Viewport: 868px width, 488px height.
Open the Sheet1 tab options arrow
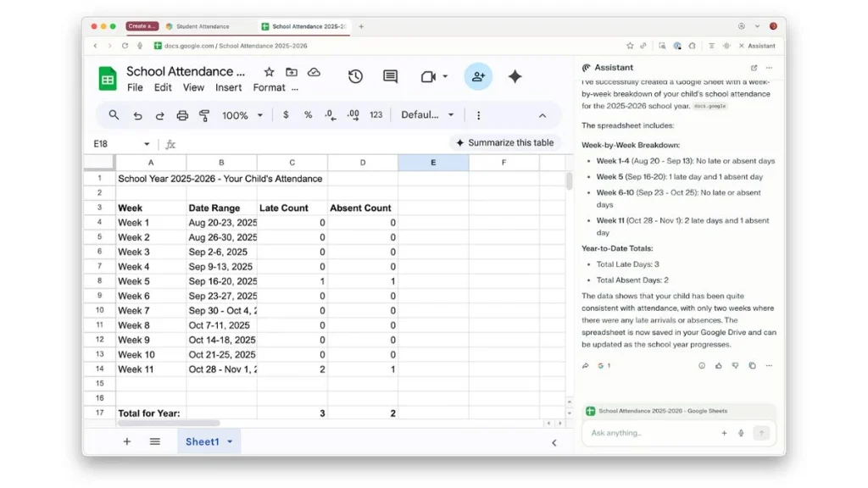coord(230,442)
